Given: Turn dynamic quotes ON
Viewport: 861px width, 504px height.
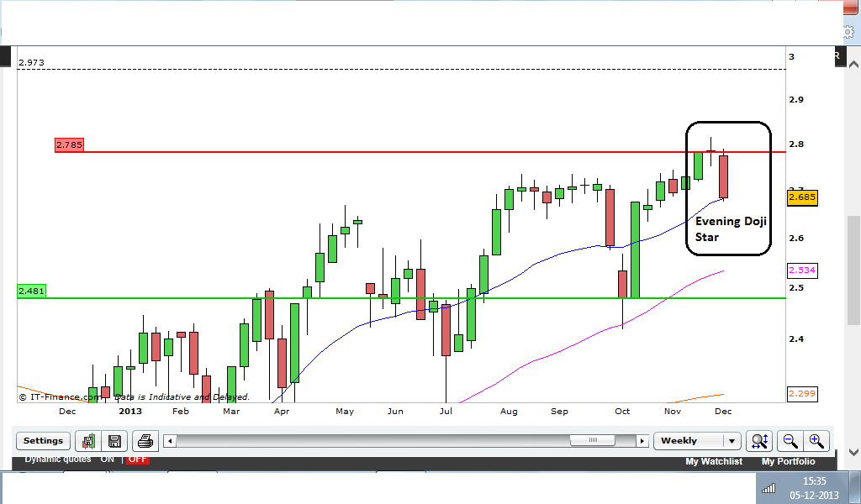Looking at the screenshot, I should click(x=107, y=459).
